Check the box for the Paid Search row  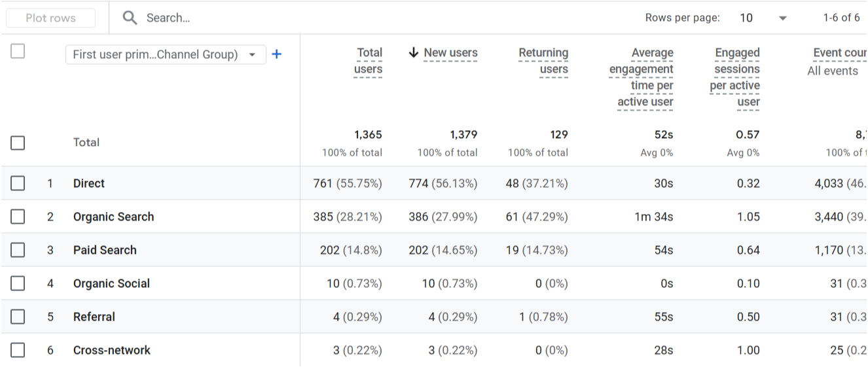coord(18,250)
